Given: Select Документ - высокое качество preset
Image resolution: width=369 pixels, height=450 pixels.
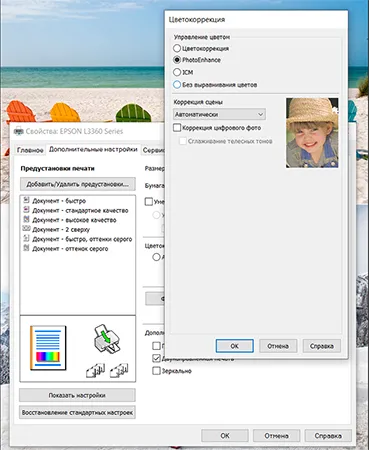Looking at the screenshot, I should click(74, 220).
